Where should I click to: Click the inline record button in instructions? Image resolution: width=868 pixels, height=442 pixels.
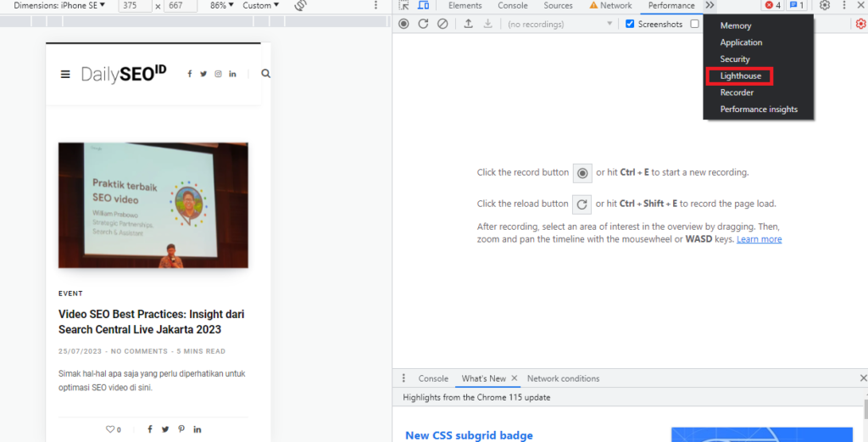coord(581,173)
